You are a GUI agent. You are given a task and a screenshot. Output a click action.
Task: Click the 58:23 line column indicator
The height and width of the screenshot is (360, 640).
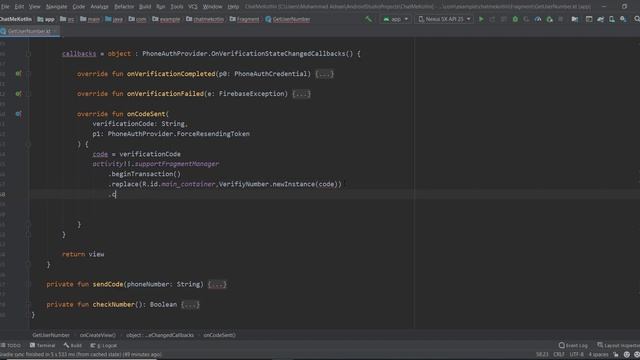pyautogui.click(x=542, y=355)
